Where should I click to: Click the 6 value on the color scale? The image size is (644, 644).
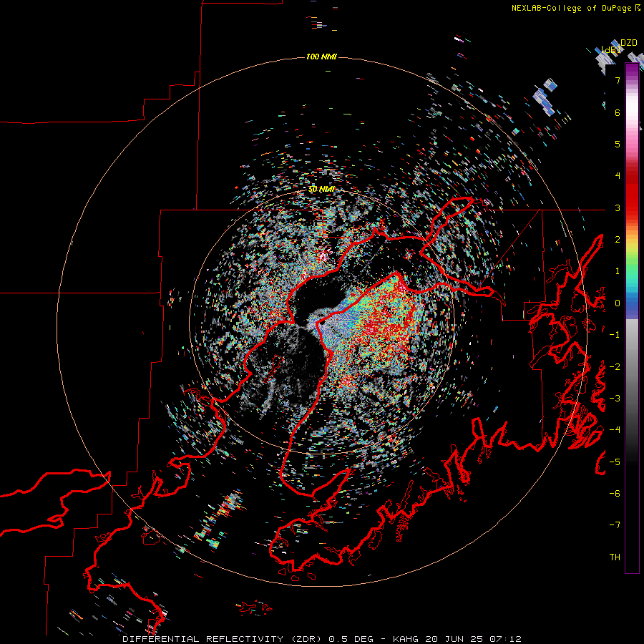pos(618,112)
